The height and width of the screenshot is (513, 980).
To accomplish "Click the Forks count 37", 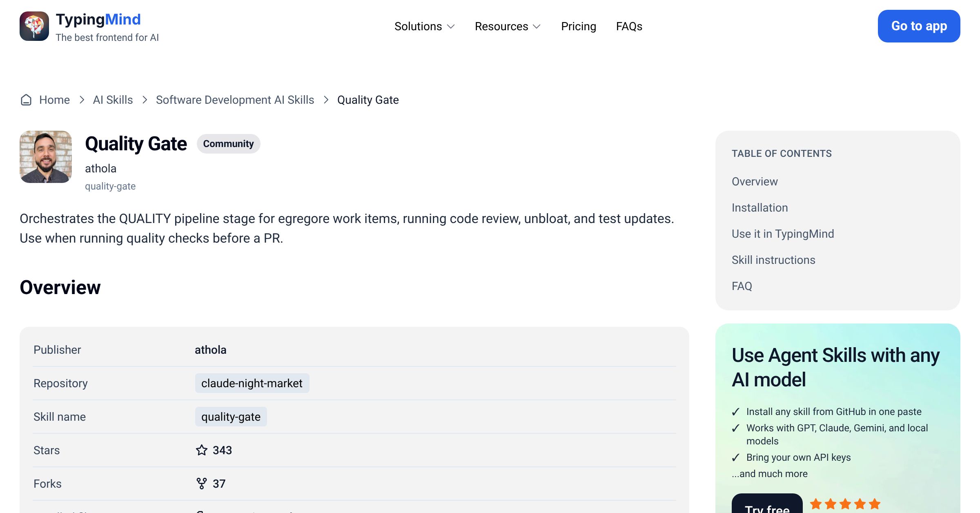I will click(219, 484).
